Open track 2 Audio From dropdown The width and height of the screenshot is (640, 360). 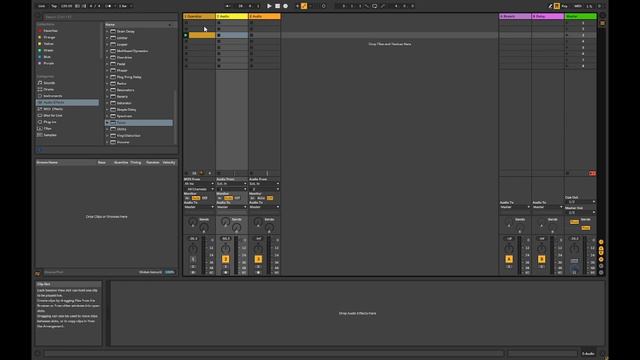coord(232,184)
